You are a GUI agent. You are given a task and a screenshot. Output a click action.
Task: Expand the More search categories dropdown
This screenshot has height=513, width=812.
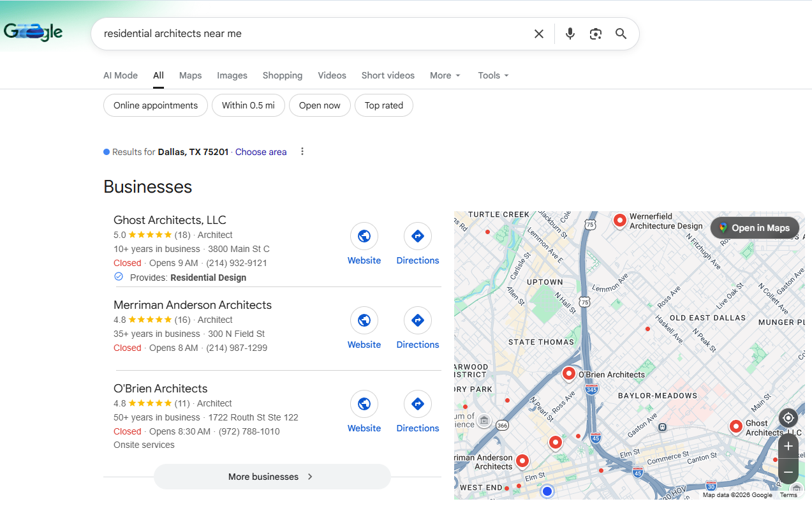pos(445,75)
